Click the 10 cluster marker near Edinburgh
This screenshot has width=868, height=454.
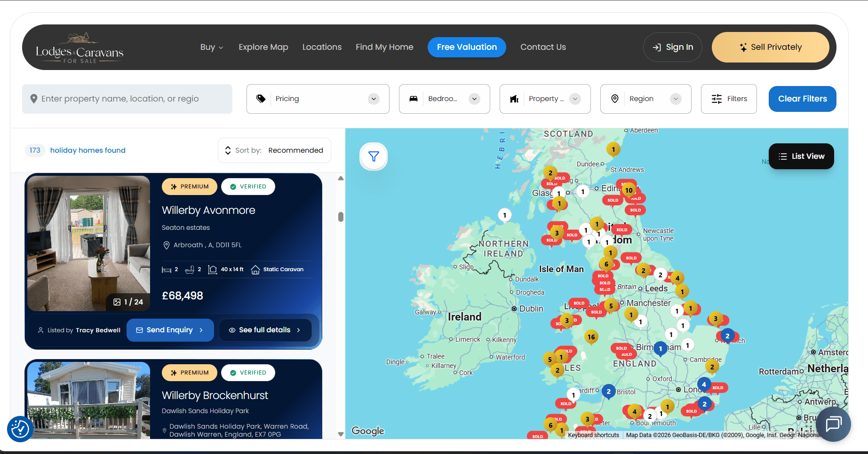[629, 190]
